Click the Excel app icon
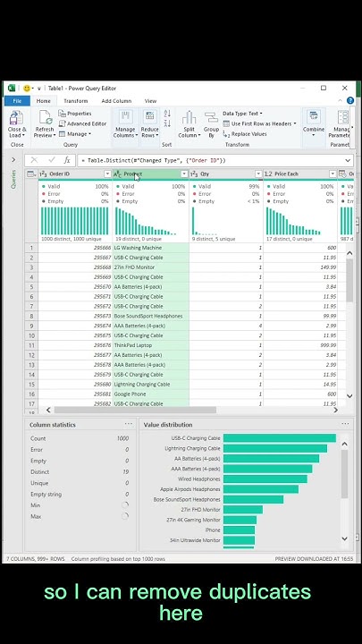362x644 pixels. (x=12, y=88)
